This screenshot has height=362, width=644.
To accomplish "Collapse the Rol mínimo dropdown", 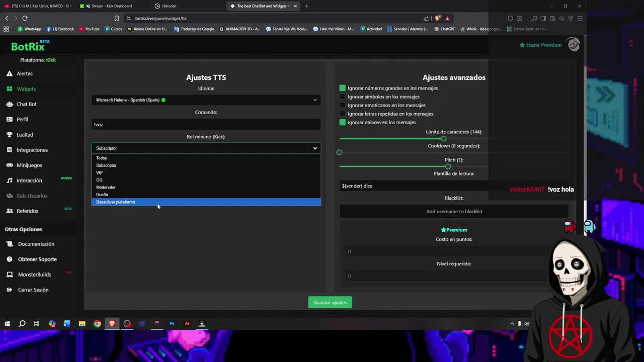I will [x=206, y=148].
